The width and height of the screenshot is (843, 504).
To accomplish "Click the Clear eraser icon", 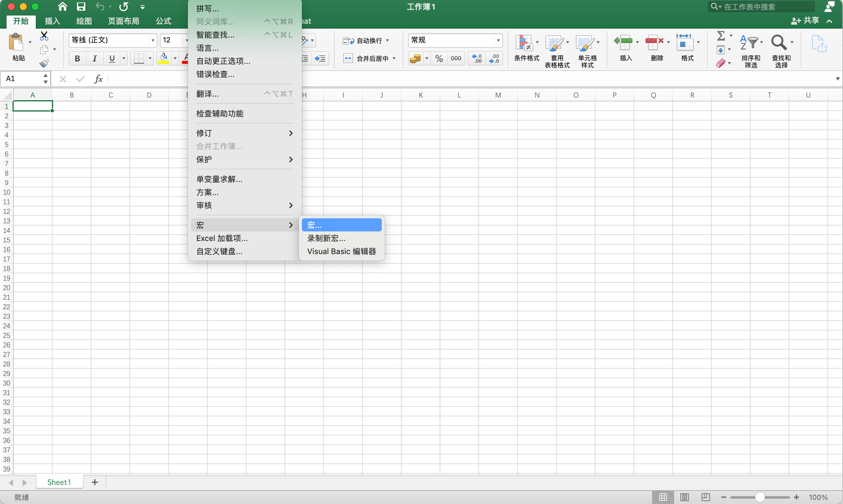I will click(x=721, y=63).
